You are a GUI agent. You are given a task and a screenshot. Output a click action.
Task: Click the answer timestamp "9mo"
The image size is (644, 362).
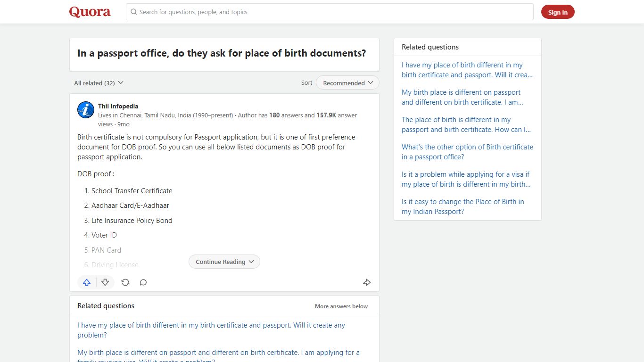[124, 124]
